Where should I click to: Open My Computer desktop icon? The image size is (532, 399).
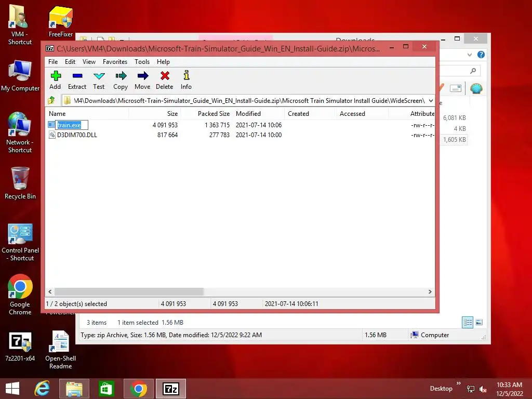[x=20, y=76]
